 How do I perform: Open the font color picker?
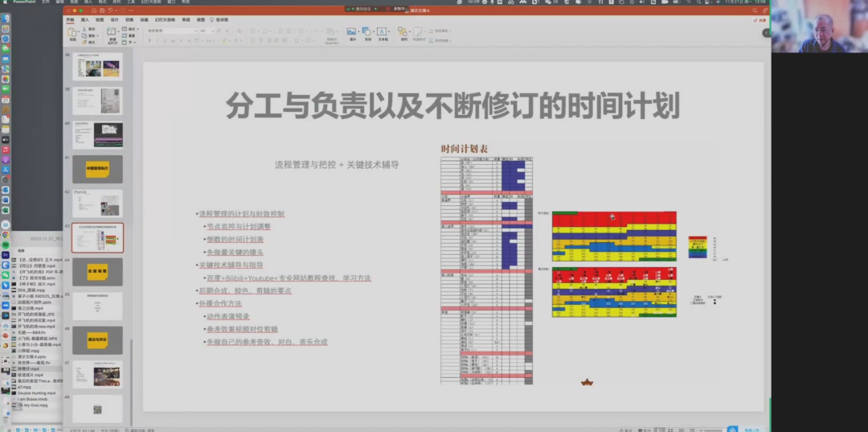[238, 40]
